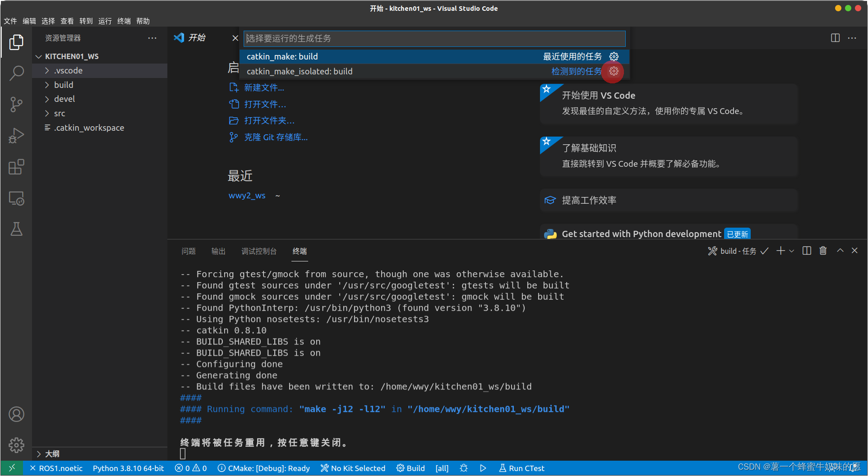Expand the 大纲 outline section
This screenshot has height=476, width=868.
pyautogui.click(x=100, y=453)
